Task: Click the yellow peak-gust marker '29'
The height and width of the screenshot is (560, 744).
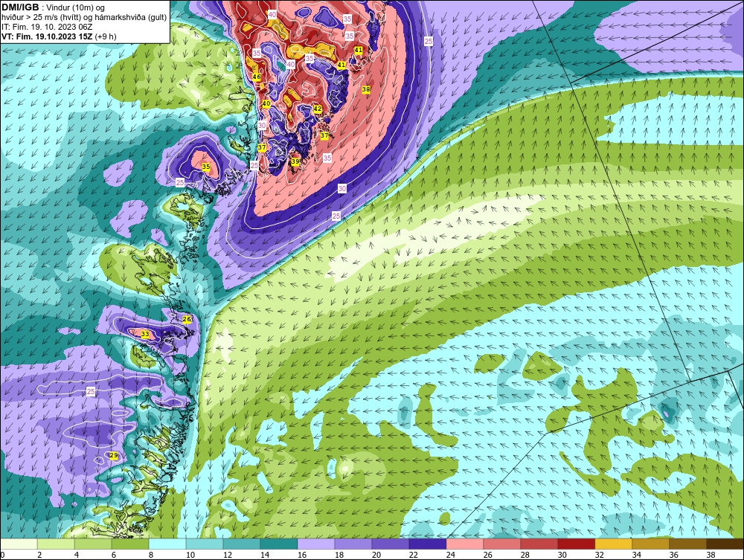Action: click(x=113, y=456)
